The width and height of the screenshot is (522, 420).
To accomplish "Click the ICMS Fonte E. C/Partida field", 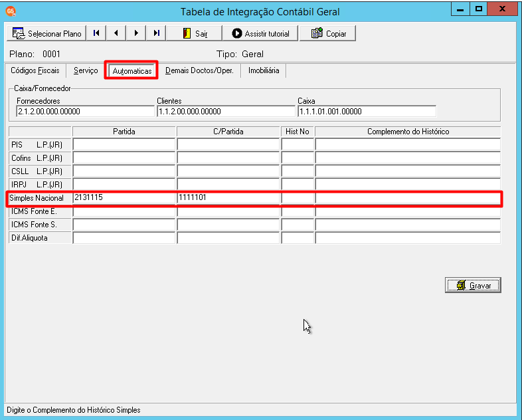I will pos(228,211).
